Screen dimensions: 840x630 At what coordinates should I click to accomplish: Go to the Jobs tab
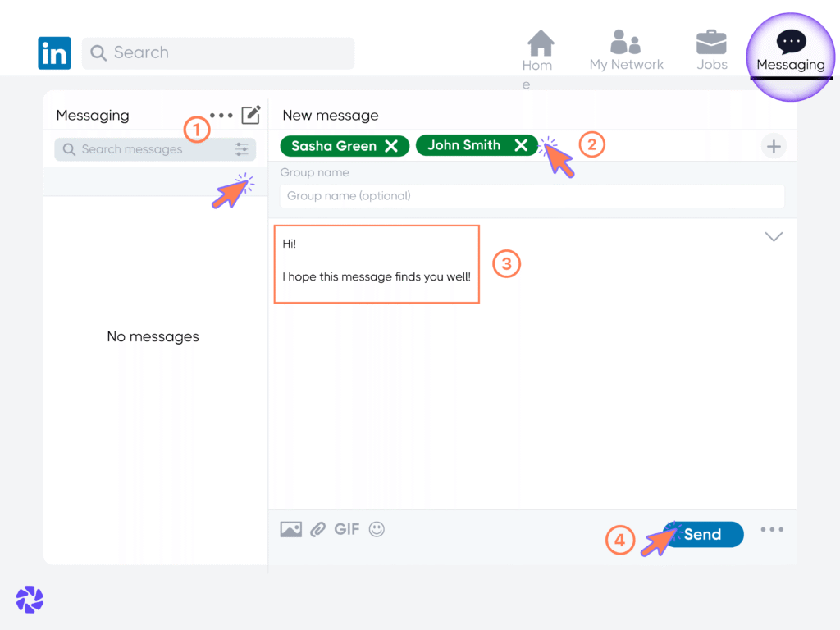[x=711, y=47]
